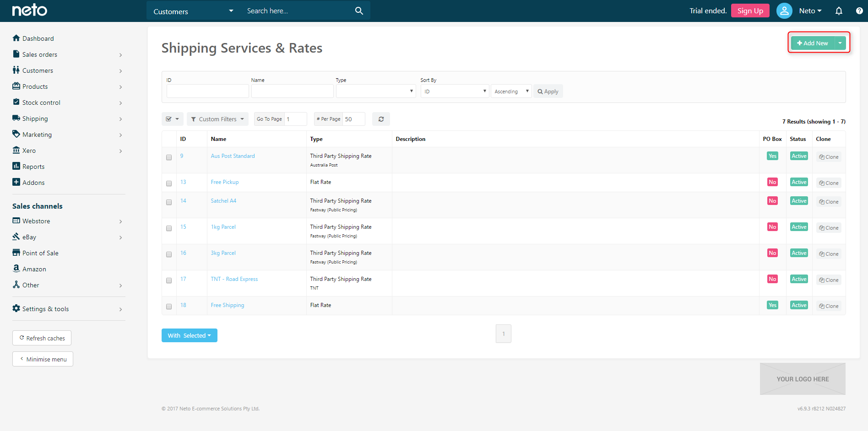Tick the checkbox for Free Pickup
This screenshot has width=868, height=431.
pos(169,183)
